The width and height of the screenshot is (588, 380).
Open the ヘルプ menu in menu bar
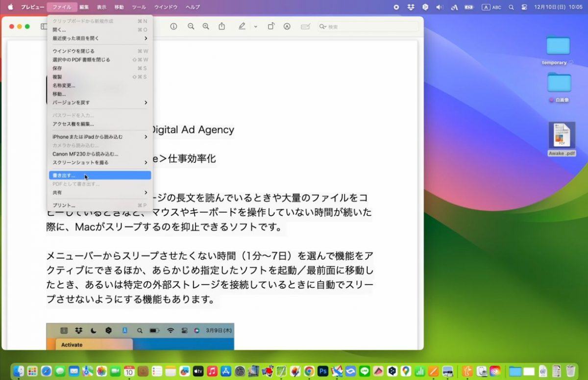click(193, 7)
